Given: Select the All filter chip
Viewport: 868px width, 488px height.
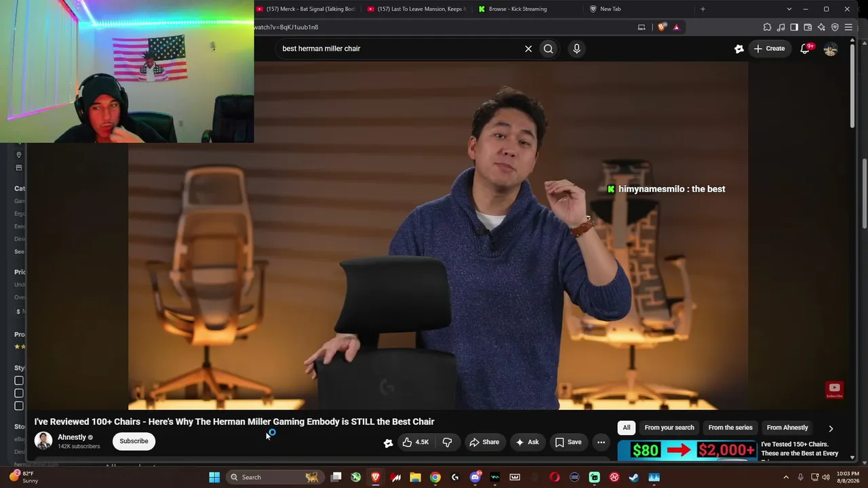Looking at the screenshot, I should [x=627, y=428].
